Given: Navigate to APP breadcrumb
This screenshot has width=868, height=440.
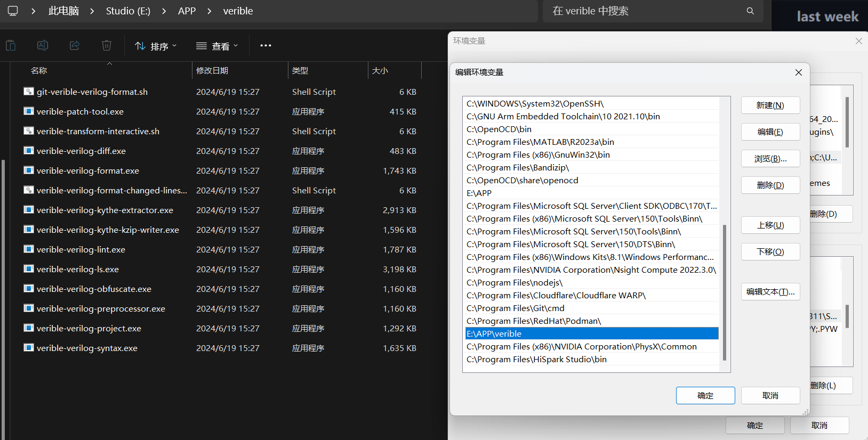Looking at the screenshot, I should click(187, 11).
